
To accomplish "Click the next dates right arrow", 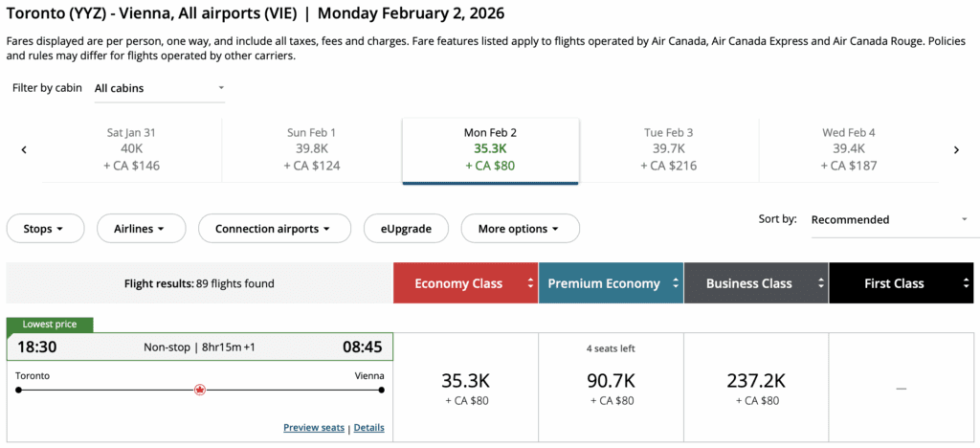I will click(955, 149).
